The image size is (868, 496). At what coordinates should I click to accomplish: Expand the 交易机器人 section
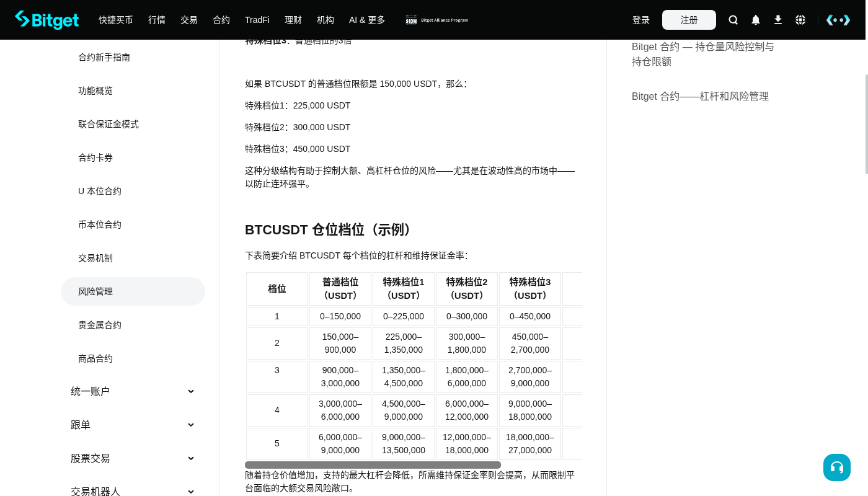click(133, 492)
